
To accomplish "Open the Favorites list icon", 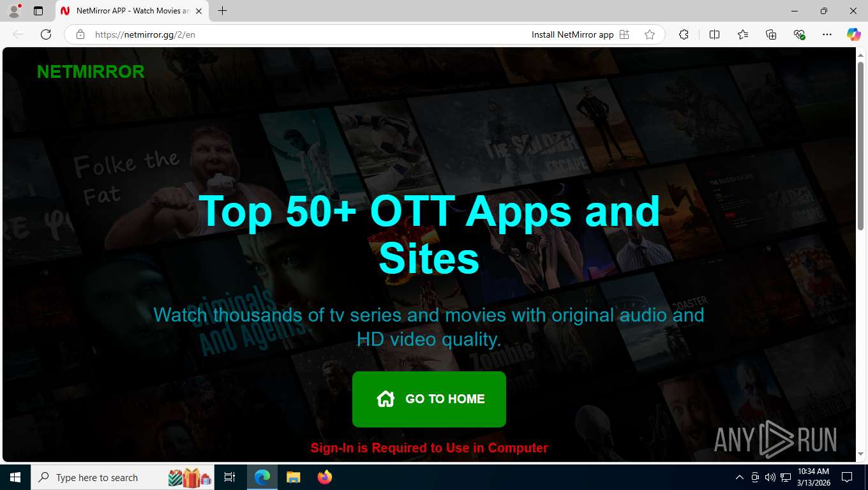I will click(743, 34).
